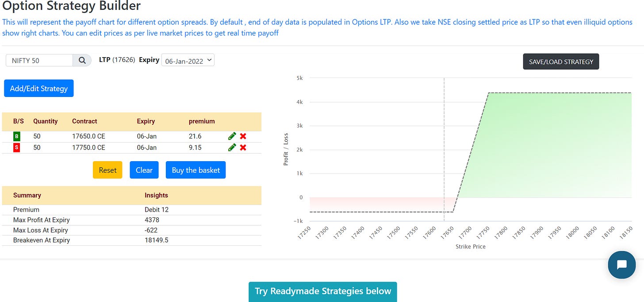The height and width of the screenshot is (302, 644).
Task: Click the Quantity column header
Action: coord(46,121)
